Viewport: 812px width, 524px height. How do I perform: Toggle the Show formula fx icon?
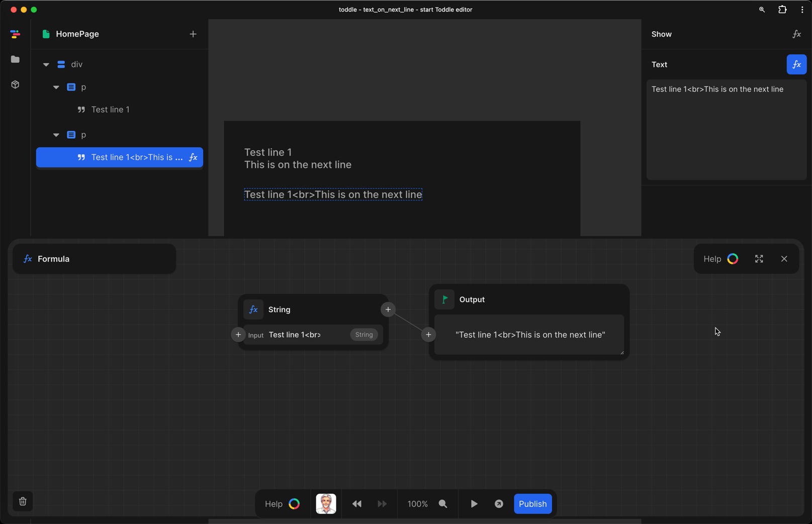tap(796, 34)
